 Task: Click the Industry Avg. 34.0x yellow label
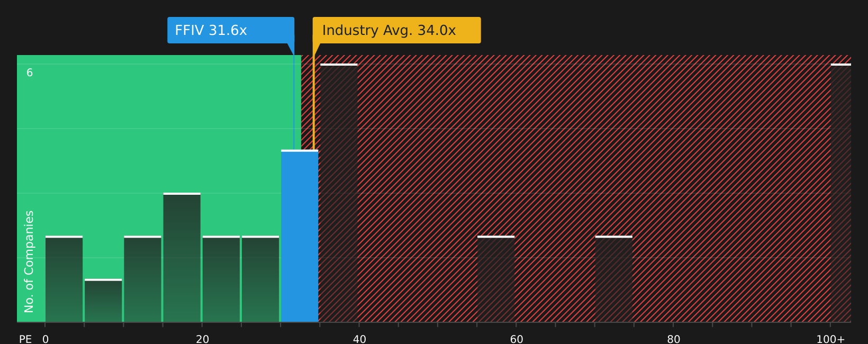(397, 30)
